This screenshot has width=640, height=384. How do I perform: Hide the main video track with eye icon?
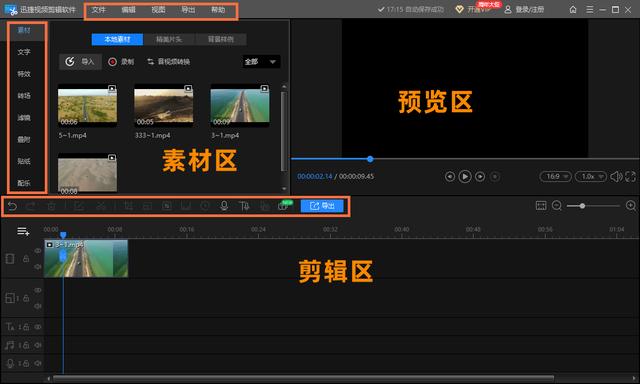pyautogui.click(x=38, y=251)
